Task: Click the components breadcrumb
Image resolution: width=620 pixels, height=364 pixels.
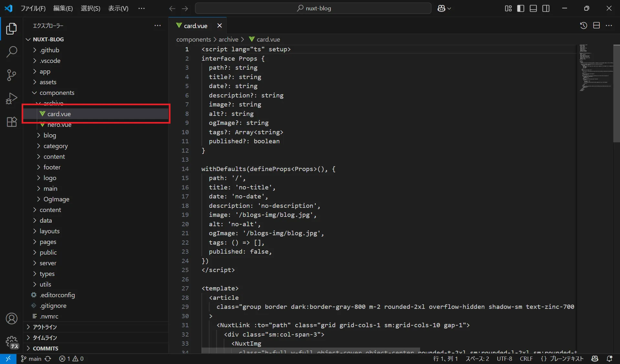Action: click(193, 39)
